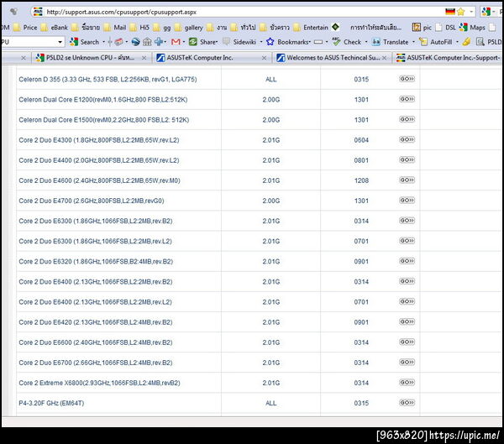Switch to the PSLD2 se Unknown CPU tab
Image resolution: width=504 pixels, height=444 pixels.
tap(91, 58)
